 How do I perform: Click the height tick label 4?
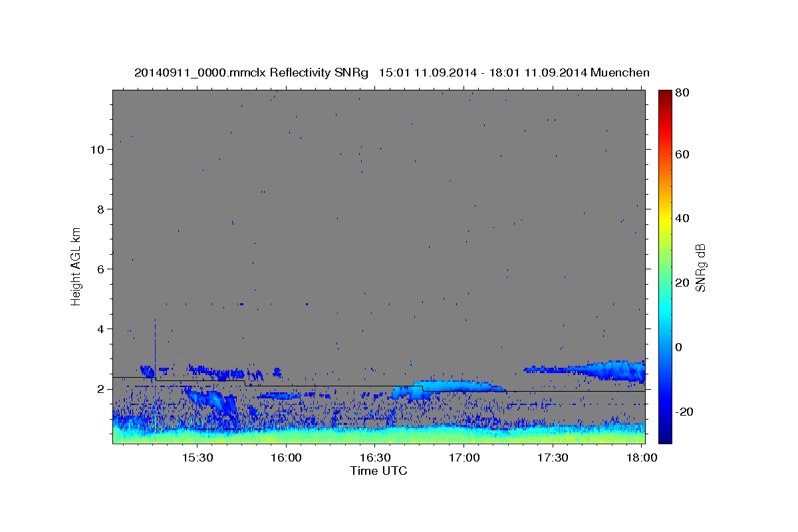coord(101,329)
